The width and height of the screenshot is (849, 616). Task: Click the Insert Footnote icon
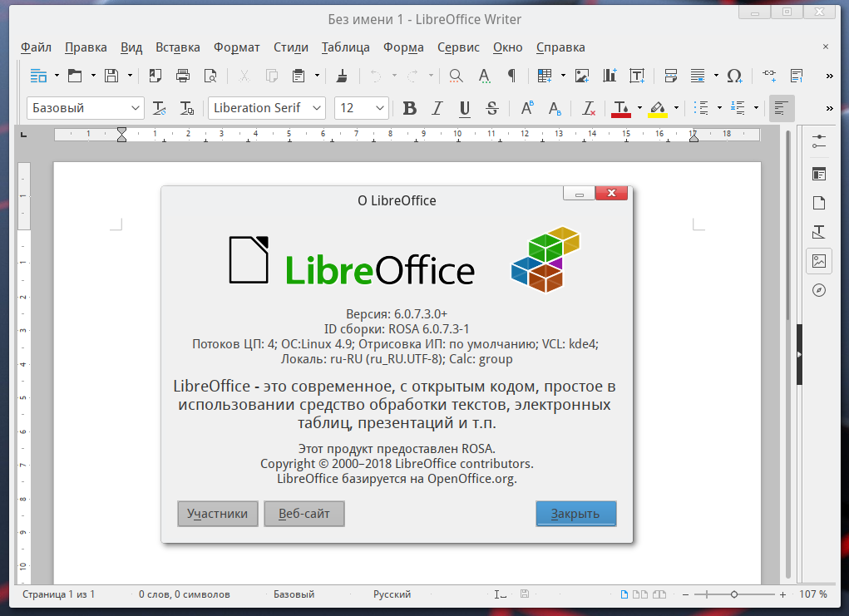point(797,76)
